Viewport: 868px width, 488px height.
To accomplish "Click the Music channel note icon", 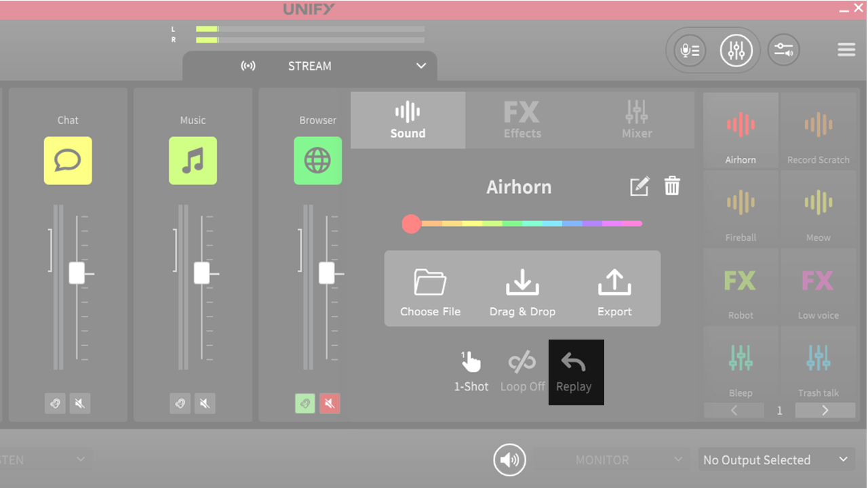I will [193, 161].
